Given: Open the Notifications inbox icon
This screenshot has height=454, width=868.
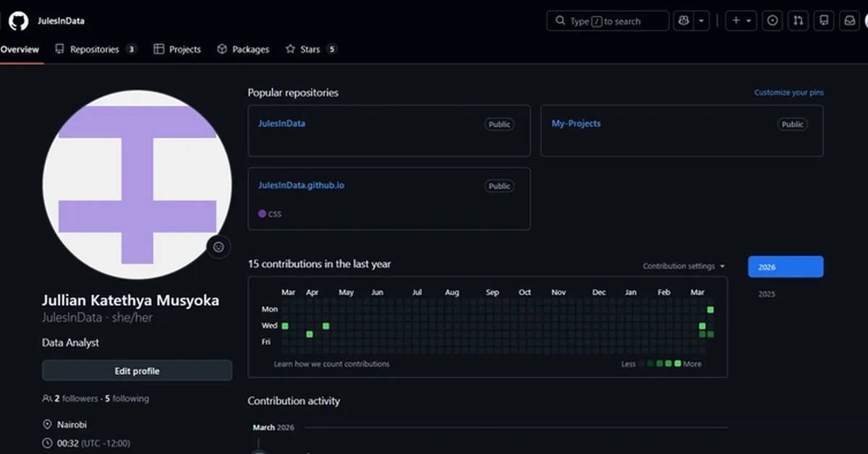Looking at the screenshot, I should (x=849, y=21).
